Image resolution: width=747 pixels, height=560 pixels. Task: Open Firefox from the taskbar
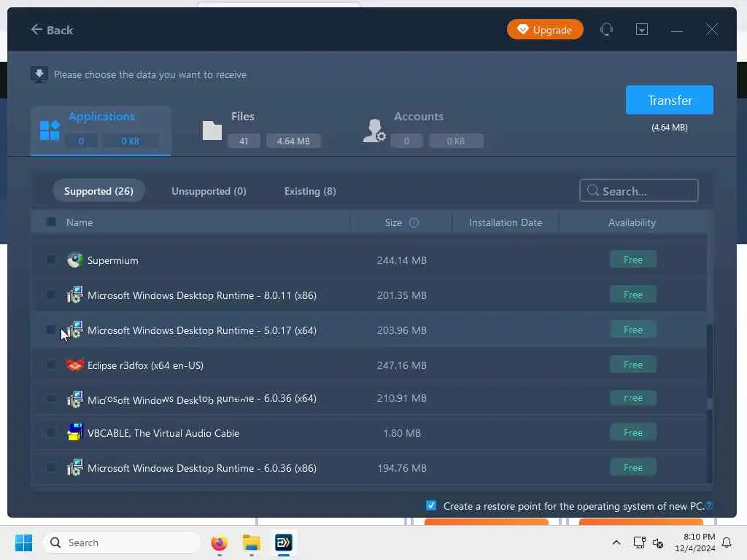(x=219, y=542)
